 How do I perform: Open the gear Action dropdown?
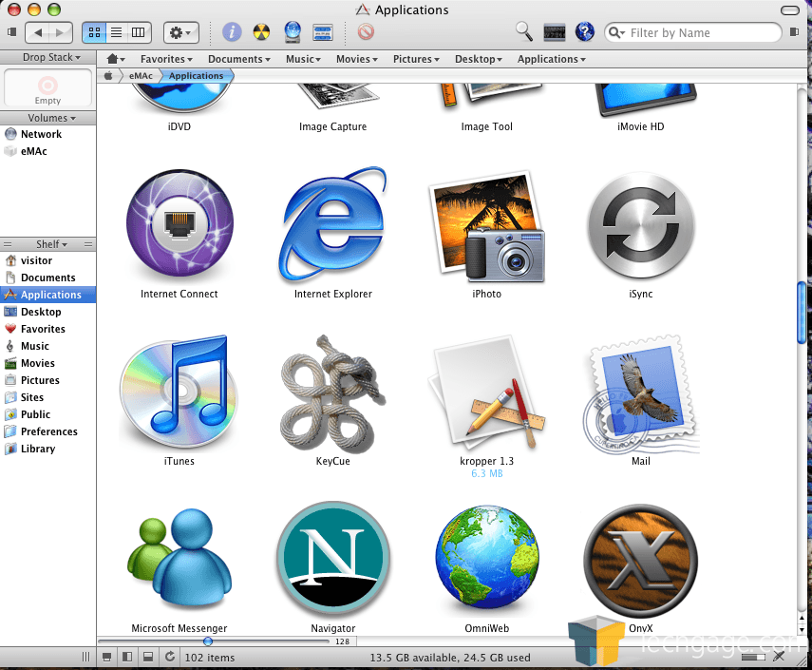coord(180,32)
